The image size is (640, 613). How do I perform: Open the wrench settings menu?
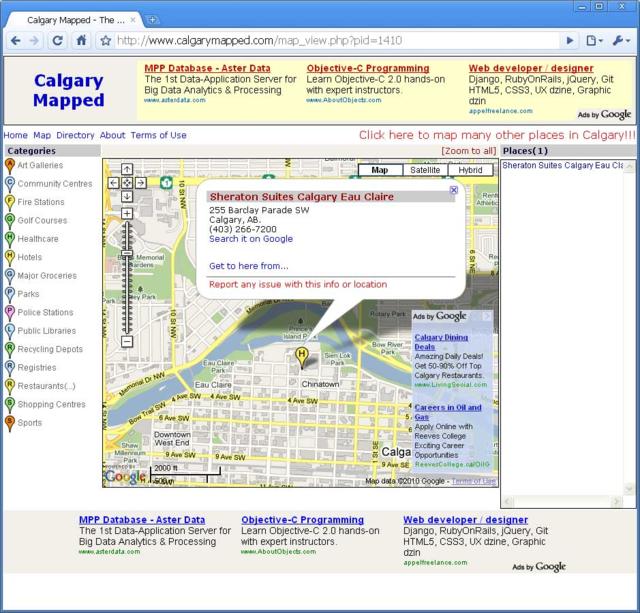click(621, 40)
